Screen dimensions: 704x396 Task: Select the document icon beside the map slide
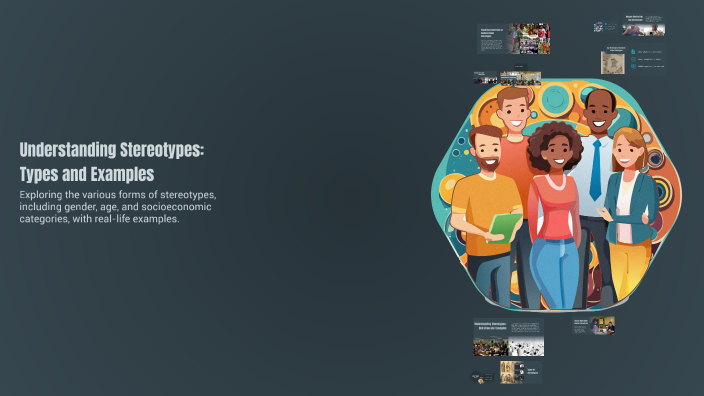click(633, 52)
